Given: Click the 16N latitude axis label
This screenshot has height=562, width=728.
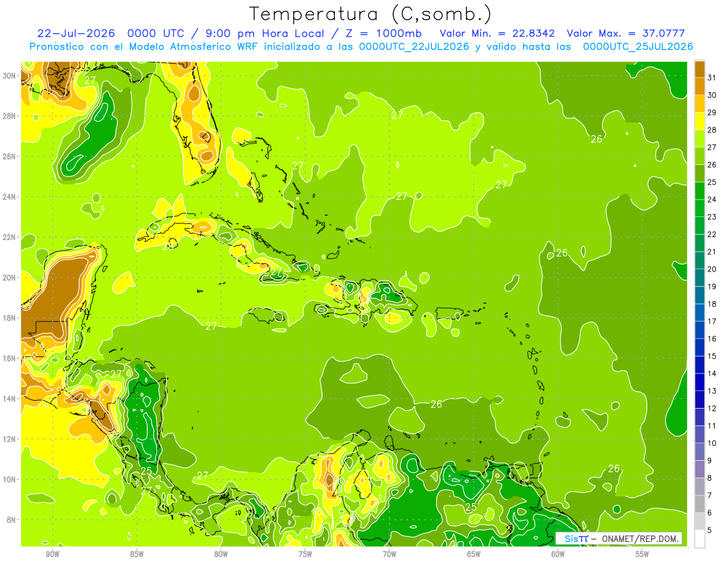Looking at the screenshot, I should 10,358.
